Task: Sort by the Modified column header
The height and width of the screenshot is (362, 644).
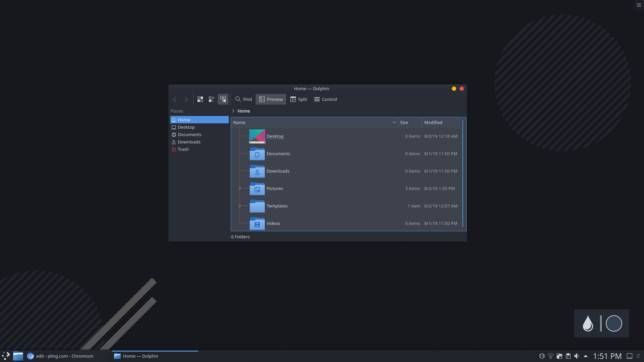Action: click(440, 122)
